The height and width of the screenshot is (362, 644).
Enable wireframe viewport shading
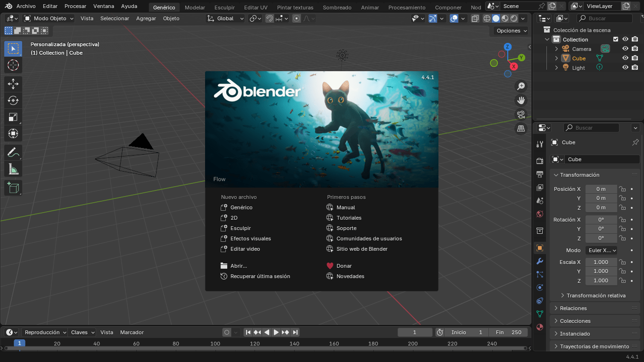coord(487,18)
